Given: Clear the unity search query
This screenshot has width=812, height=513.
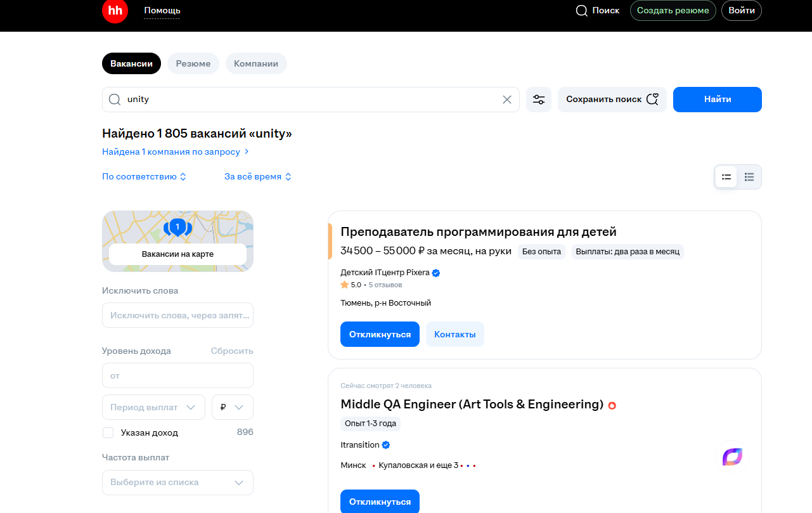Looking at the screenshot, I should coord(506,100).
